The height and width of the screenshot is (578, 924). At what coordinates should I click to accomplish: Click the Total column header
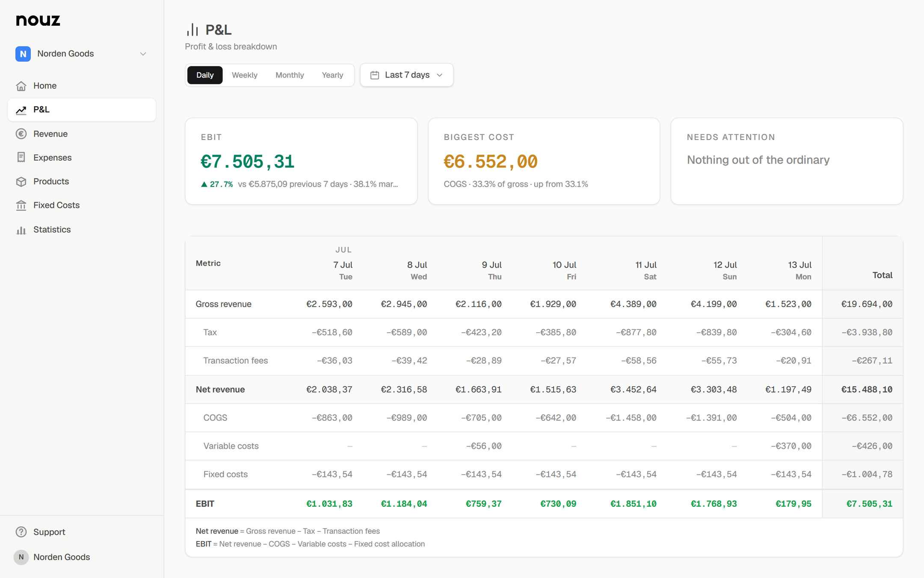point(882,275)
